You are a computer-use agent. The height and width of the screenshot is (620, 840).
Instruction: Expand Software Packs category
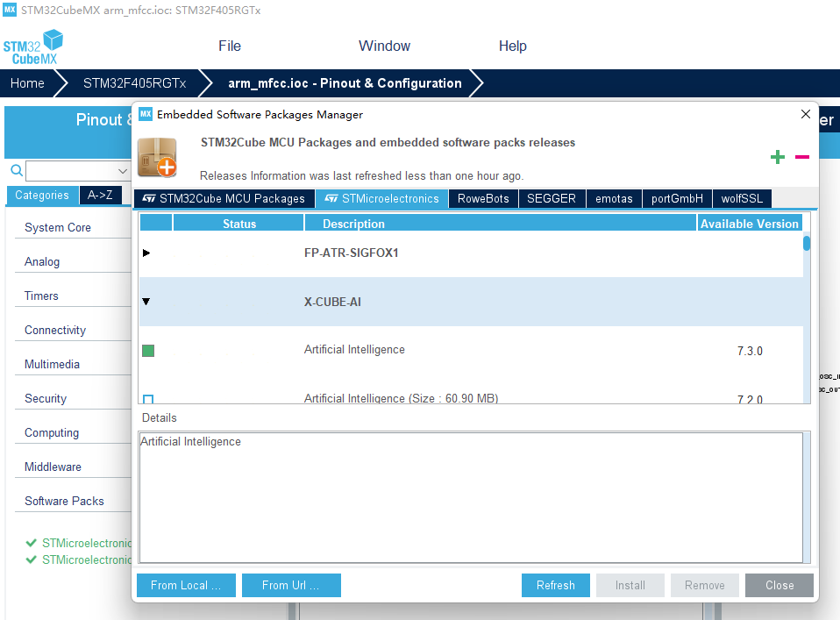coord(64,501)
